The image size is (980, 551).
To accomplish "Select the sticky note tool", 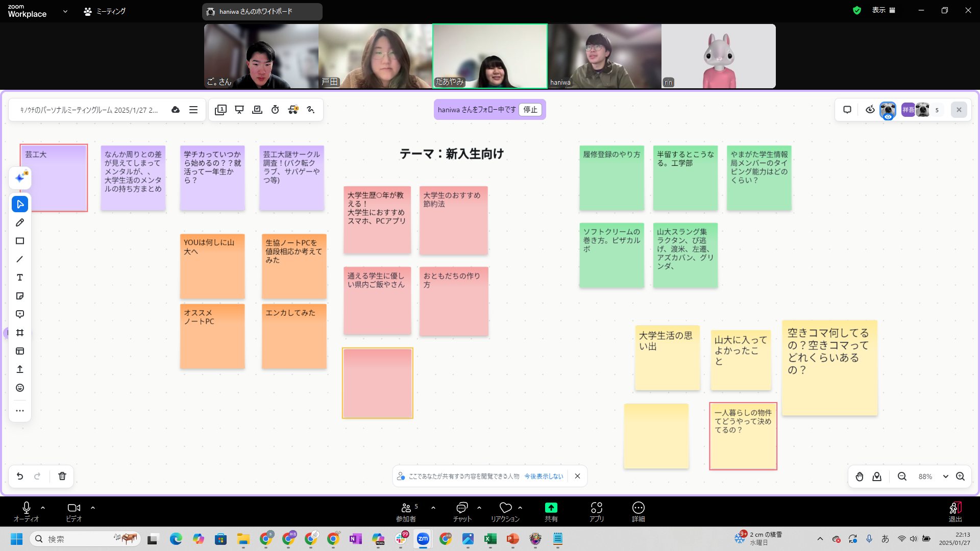I will pyautogui.click(x=20, y=296).
